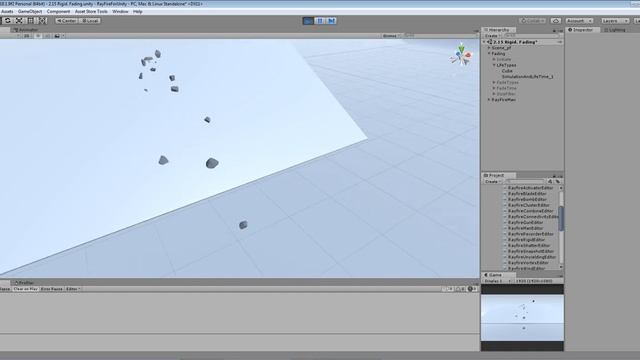Select Cube in the Hierarchy
Image resolution: width=640 pixels, height=360 pixels.
point(507,71)
